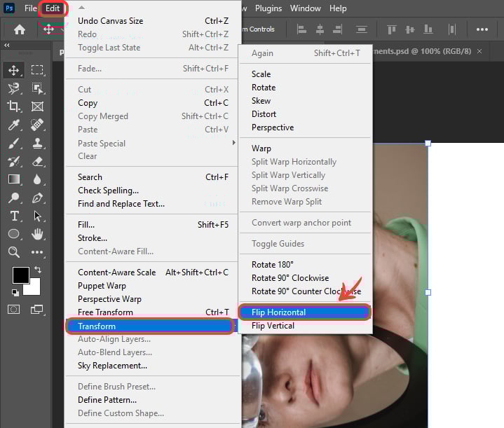Open Move tool preset dropdown
504x428 pixels.
pyautogui.click(x=62, y=29)
